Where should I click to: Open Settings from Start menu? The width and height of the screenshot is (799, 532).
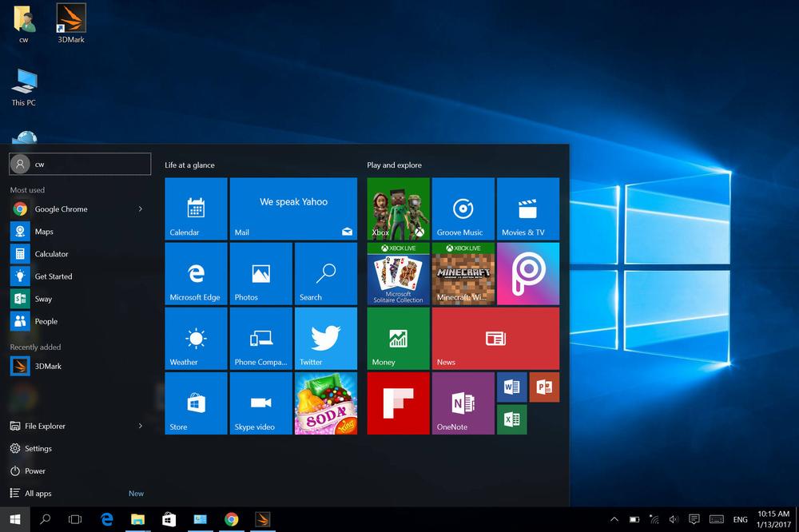pyautogui.click(x=38, y=449)
